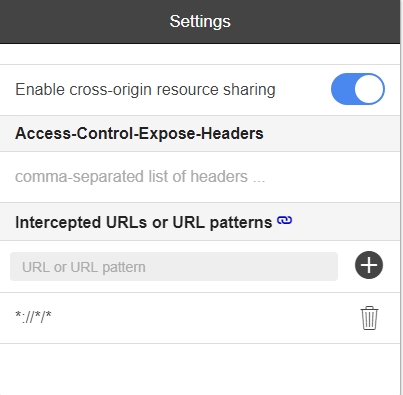Image resolution: width=403 pixels, height=395 pixels.
Task: Click the blue track of the enable switch
Action: coord(342,89)
